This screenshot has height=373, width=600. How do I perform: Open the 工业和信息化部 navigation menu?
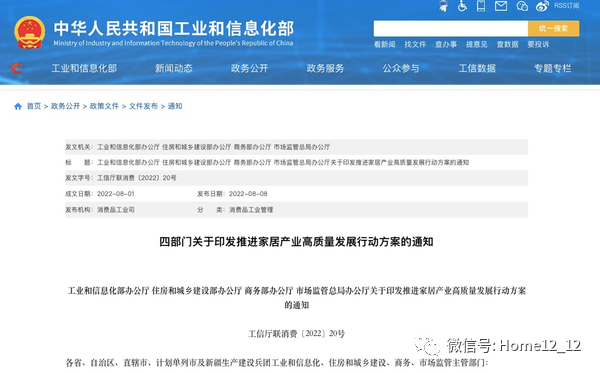(84, 68)
